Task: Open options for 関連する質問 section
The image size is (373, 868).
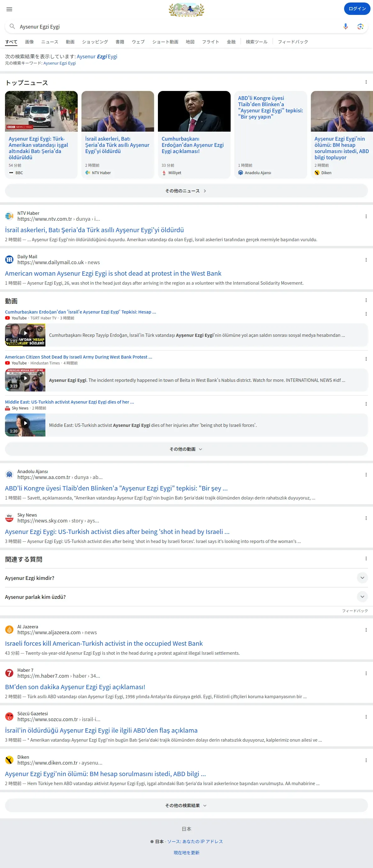Action: [x=366, y=558]
